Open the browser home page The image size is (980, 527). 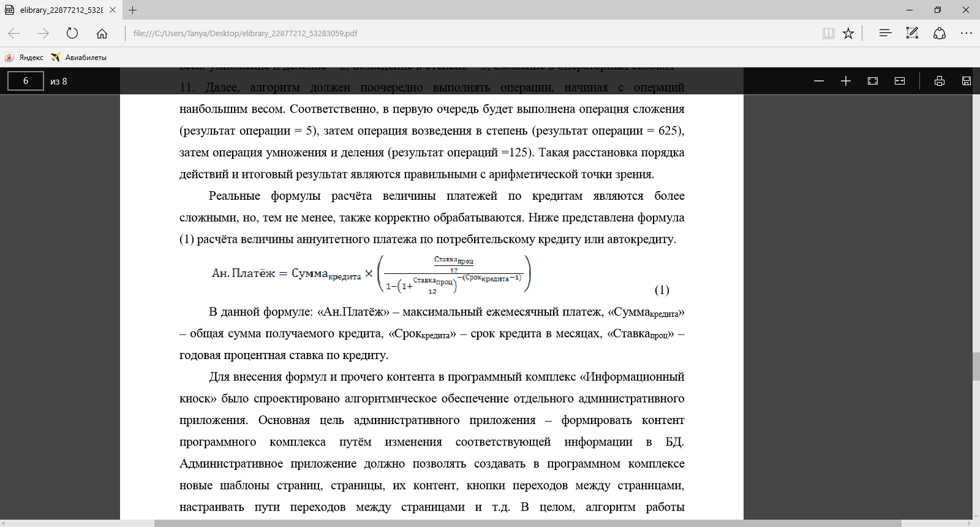[102, 33]
